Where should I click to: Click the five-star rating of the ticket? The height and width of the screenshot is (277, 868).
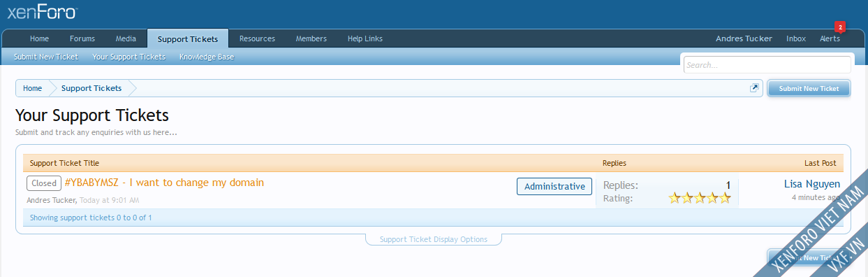pyautogui.click(x=700, y=199)
